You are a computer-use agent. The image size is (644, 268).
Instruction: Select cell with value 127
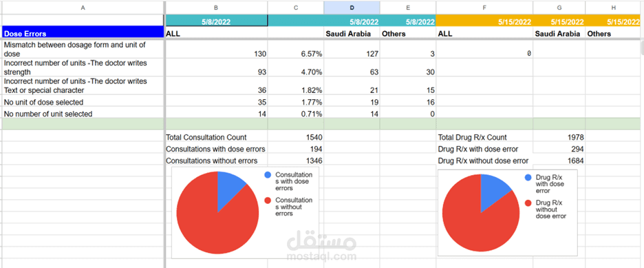tap(352, 50)
